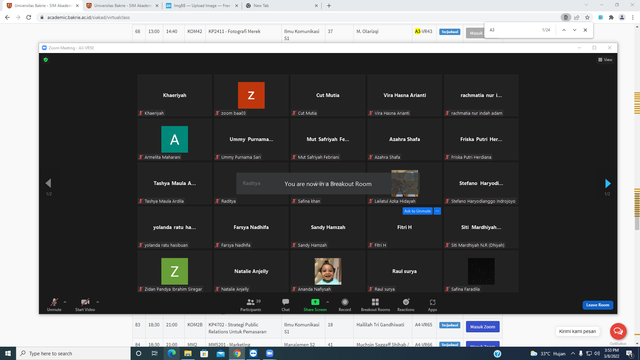
Task: Open more options on Fitri H tile
Action: [437, 211]
